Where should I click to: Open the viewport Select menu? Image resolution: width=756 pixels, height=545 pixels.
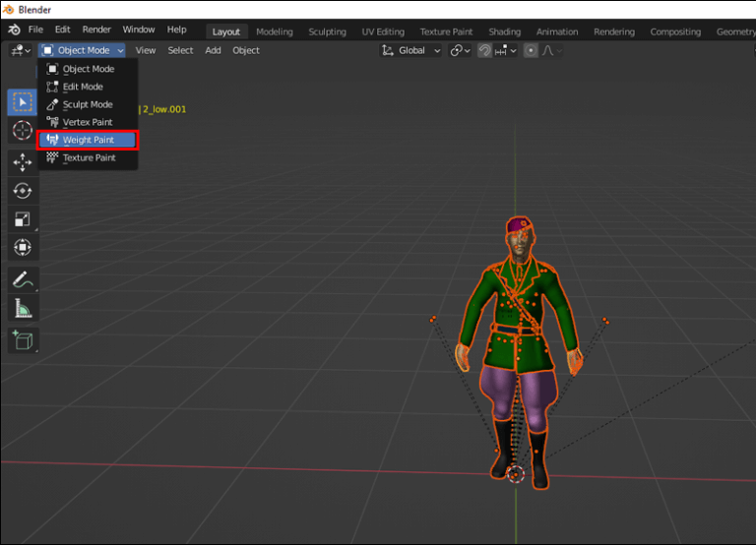(180, 50)
